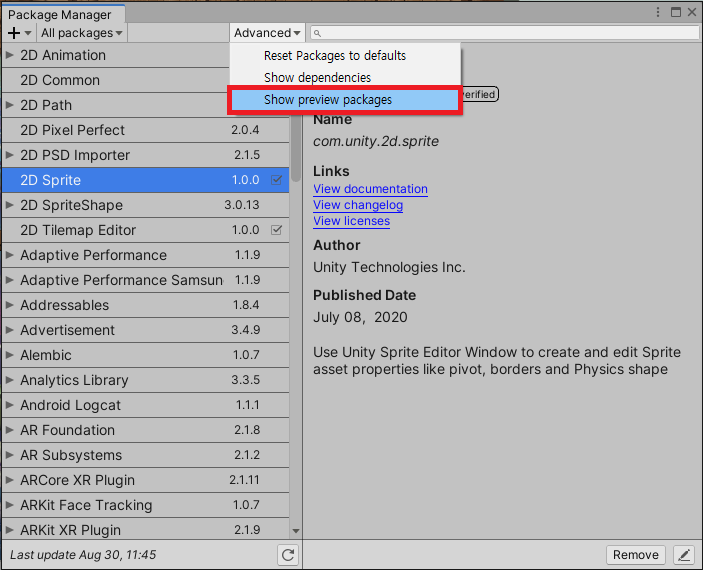Select the Android Logcat package name
703x570 pixels.
pos(70,405)
